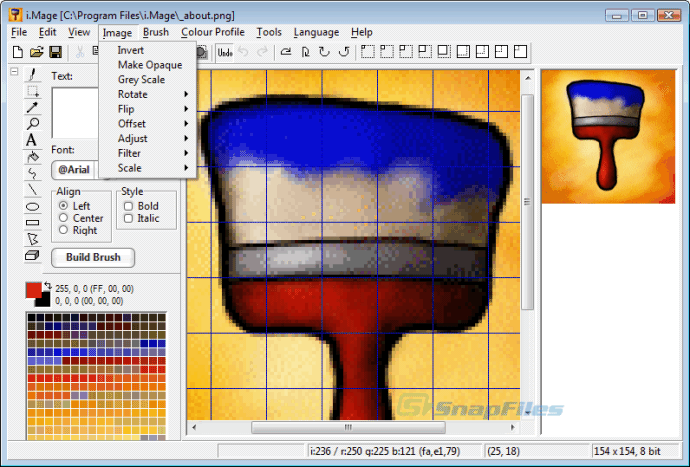690x467 pixels.
Task: Select the paintbrush tool
Action: coord(32,74)
